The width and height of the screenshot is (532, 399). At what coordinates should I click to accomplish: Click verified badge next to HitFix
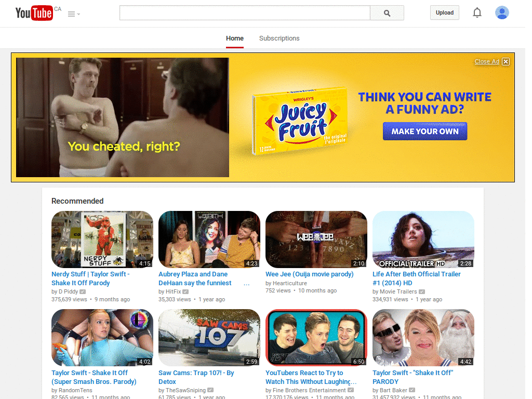pyautogui.click(x=185, y=291)
